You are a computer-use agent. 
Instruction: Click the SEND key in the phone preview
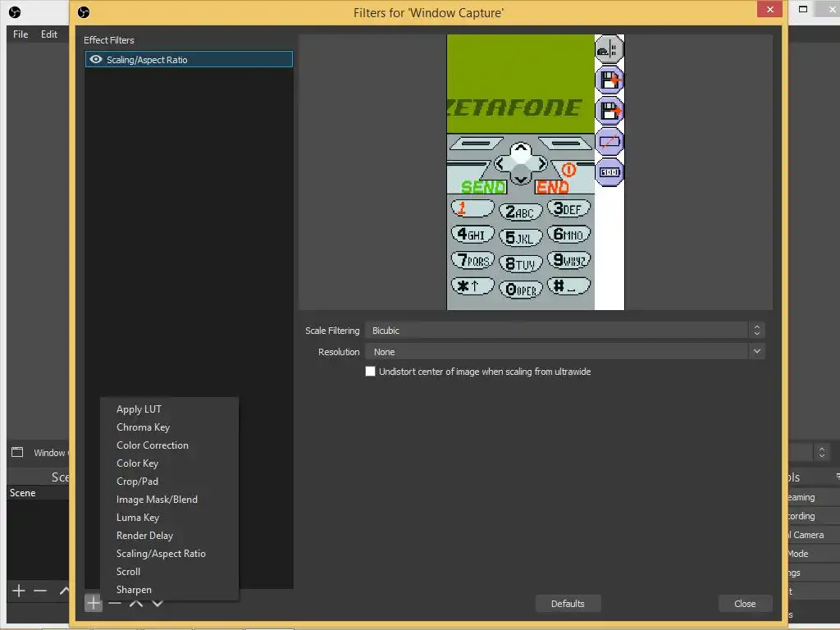[x=483, y=187]
